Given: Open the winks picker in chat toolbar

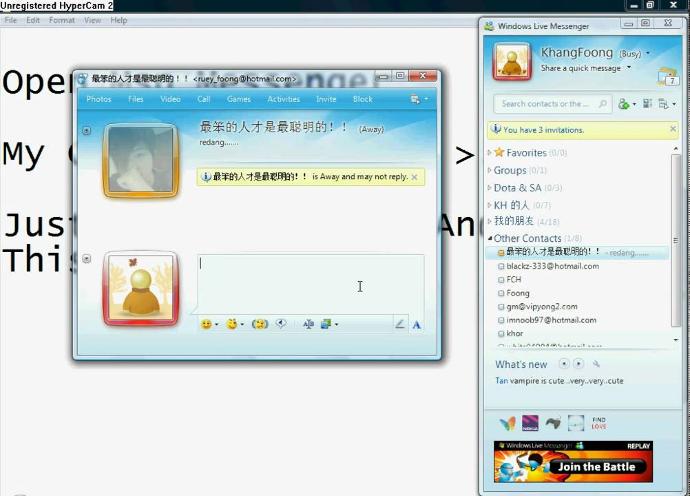Looking at the screenshot, I should 232,324.
